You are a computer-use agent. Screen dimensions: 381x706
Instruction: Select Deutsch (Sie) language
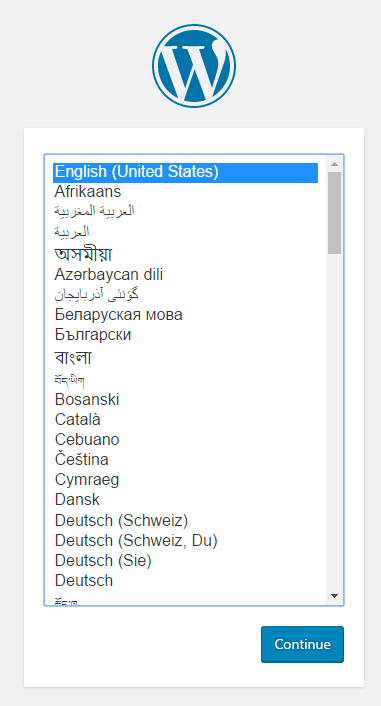click(186, 561)
